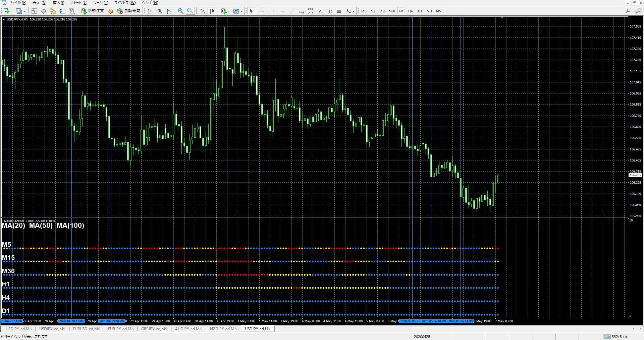This screenshot has width=644, height=340.
Task: Open the indicators list dropdown arrow
Action: pyautogui.click(x=229, y=11)
